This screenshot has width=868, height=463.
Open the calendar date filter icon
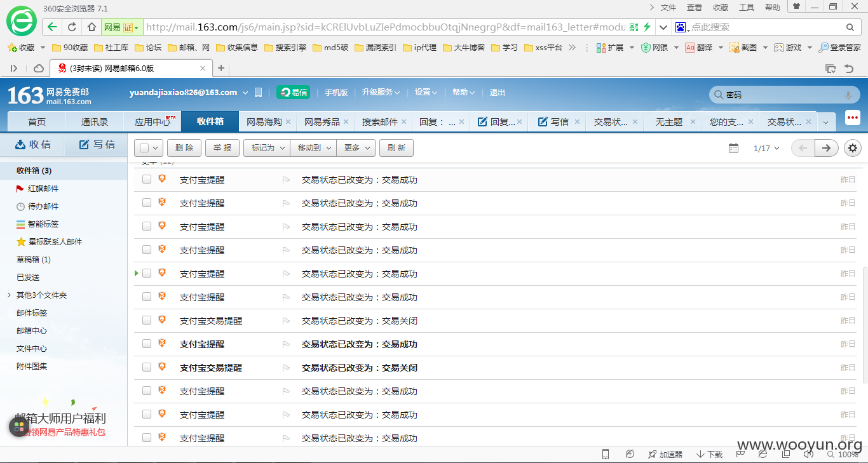point(733,148)
